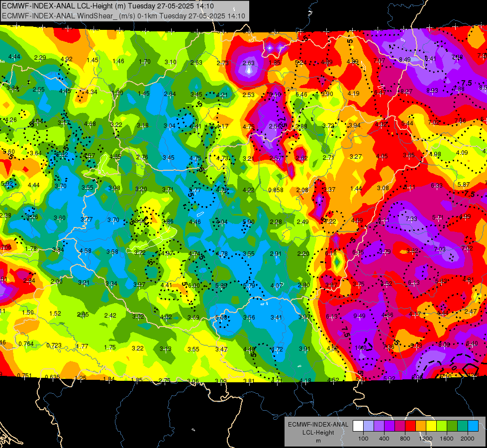Select the grid value 3.69

click(x=193, y=317)
